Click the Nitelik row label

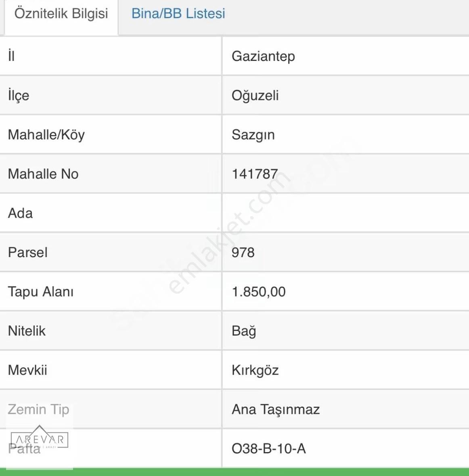tap(27, 331)
